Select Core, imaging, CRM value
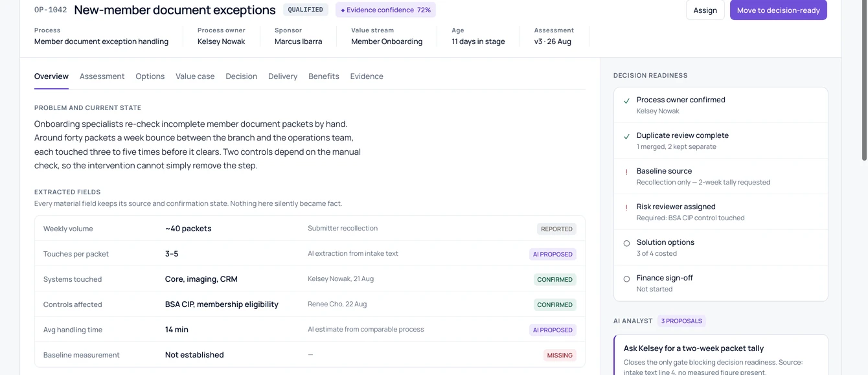Viewport: 868px width, 375px height. (201, 279)
